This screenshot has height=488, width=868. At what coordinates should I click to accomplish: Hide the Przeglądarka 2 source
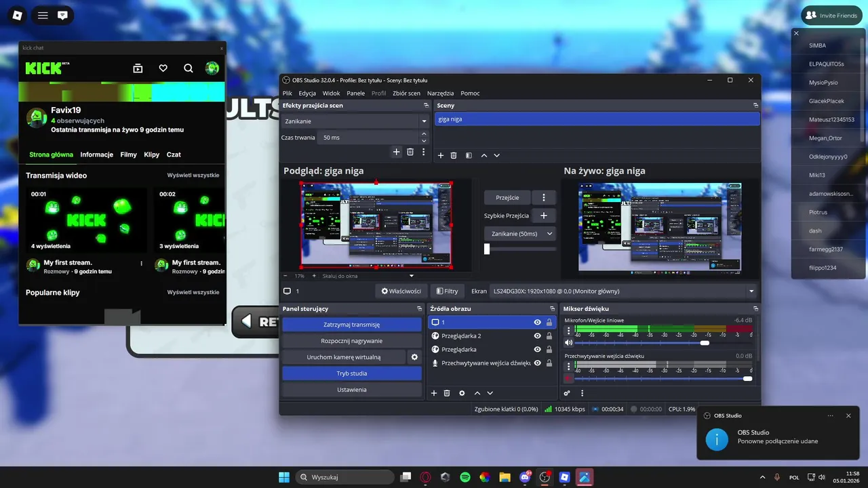537,336
